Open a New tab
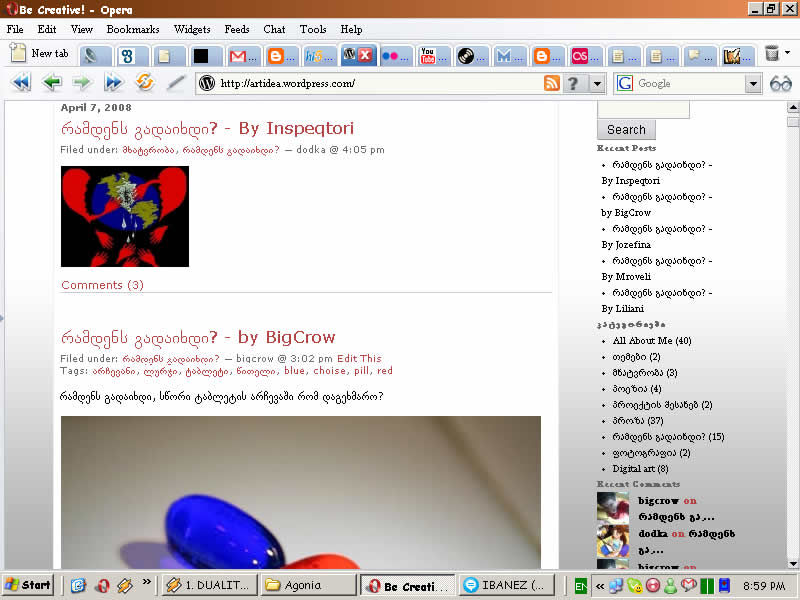This screenshot has height=600, width=800. click(x=39, y=54)
